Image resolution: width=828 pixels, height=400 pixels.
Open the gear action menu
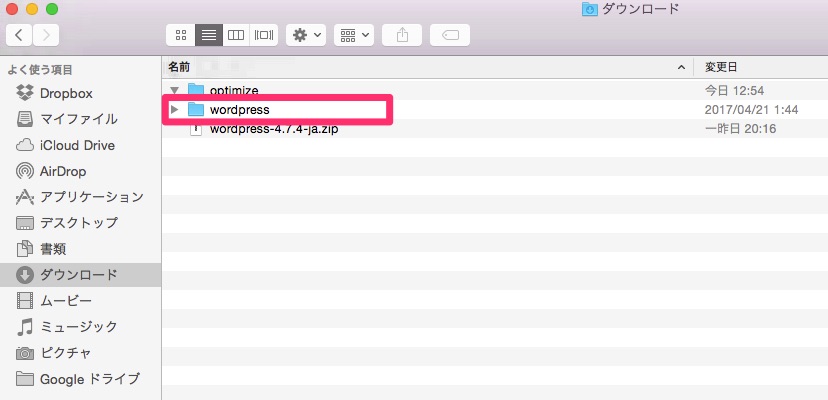(306, 35)
